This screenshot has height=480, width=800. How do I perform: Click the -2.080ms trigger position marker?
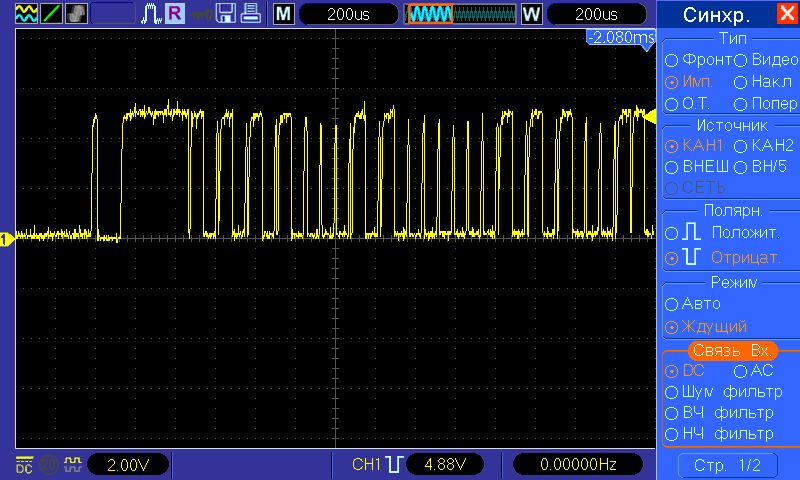tap(621, 38)
